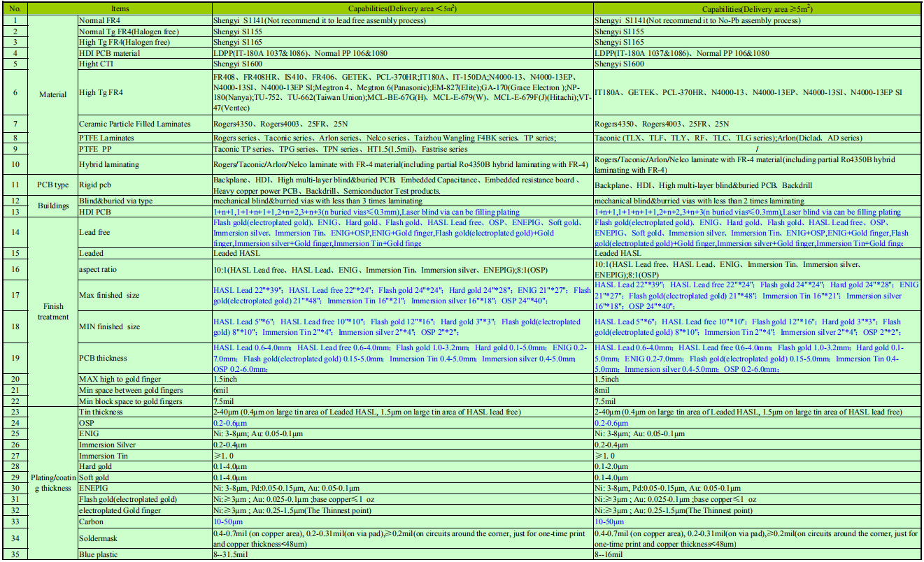This screenshot has height=562, width=924.
Task: Click the "/" cell in PTFE PP row
Action: [757, 149]
